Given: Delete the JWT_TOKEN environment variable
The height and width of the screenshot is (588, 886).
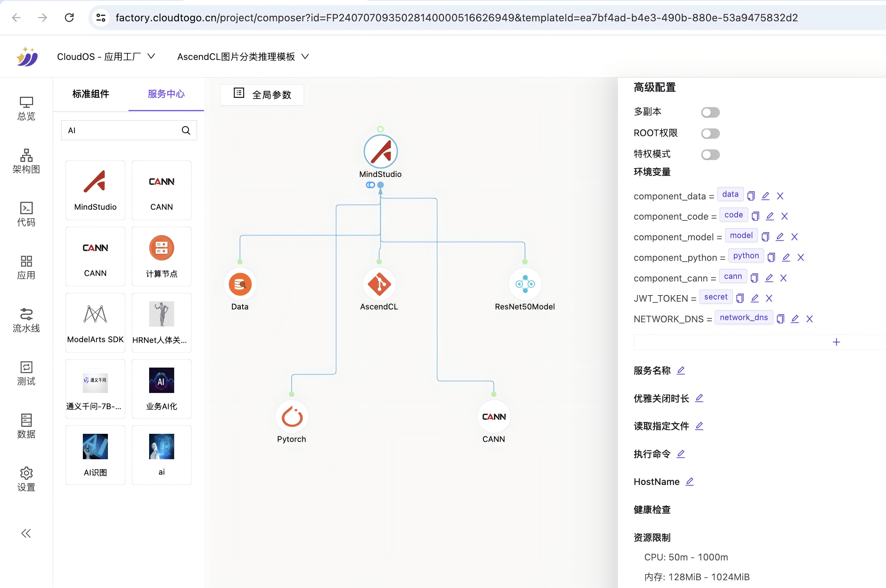Looking at the screenshot, I should coord(769,298).
